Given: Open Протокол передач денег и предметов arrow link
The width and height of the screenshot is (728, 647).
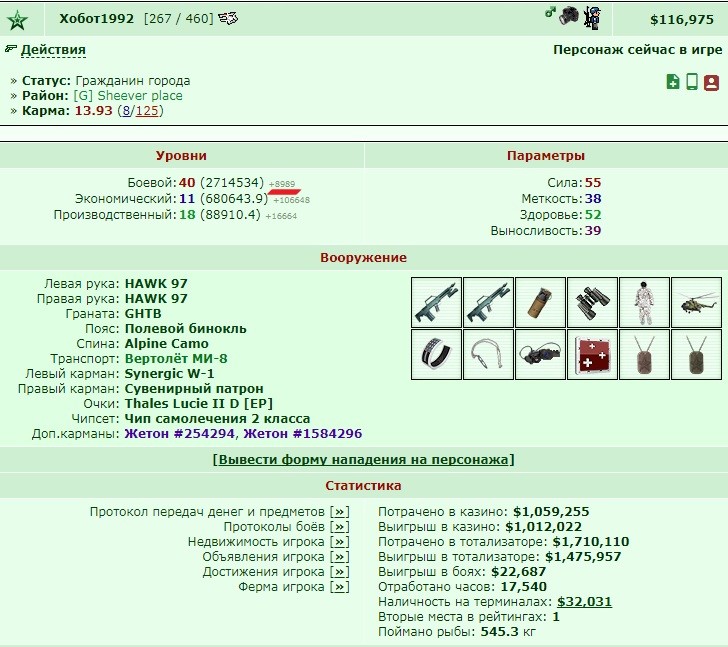Looking at the screenshot, I should point(340,512).
